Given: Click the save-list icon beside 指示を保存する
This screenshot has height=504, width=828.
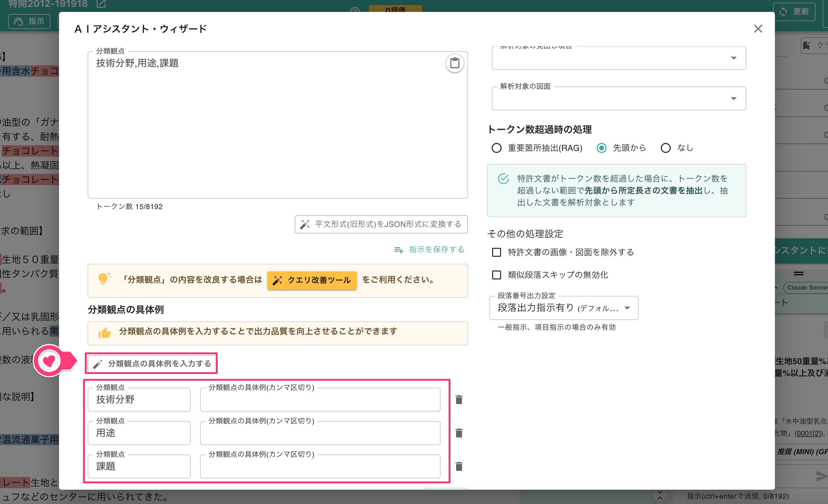Looking at the screenshot, I should pos(398,250).
